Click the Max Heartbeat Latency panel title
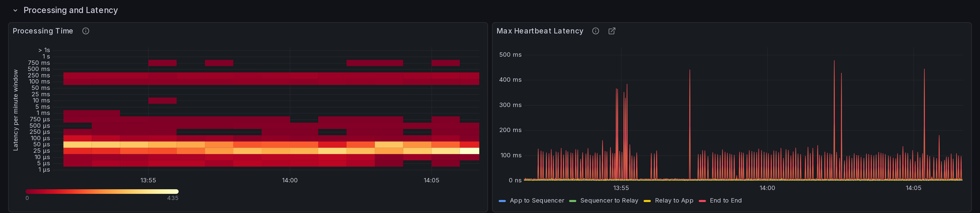This screenshot has width=980, height=213. (x=540, y=31)
